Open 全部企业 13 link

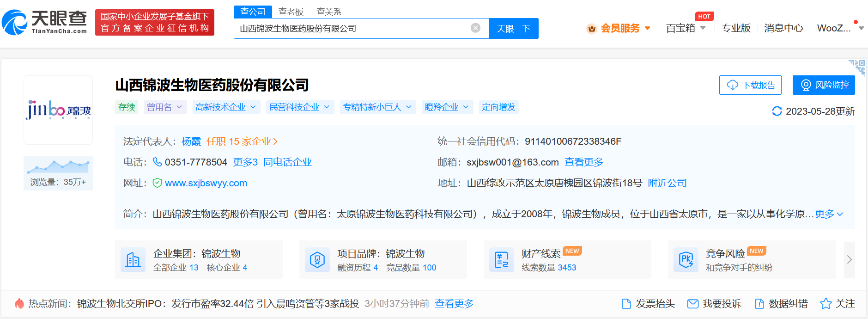click(176, 268)
